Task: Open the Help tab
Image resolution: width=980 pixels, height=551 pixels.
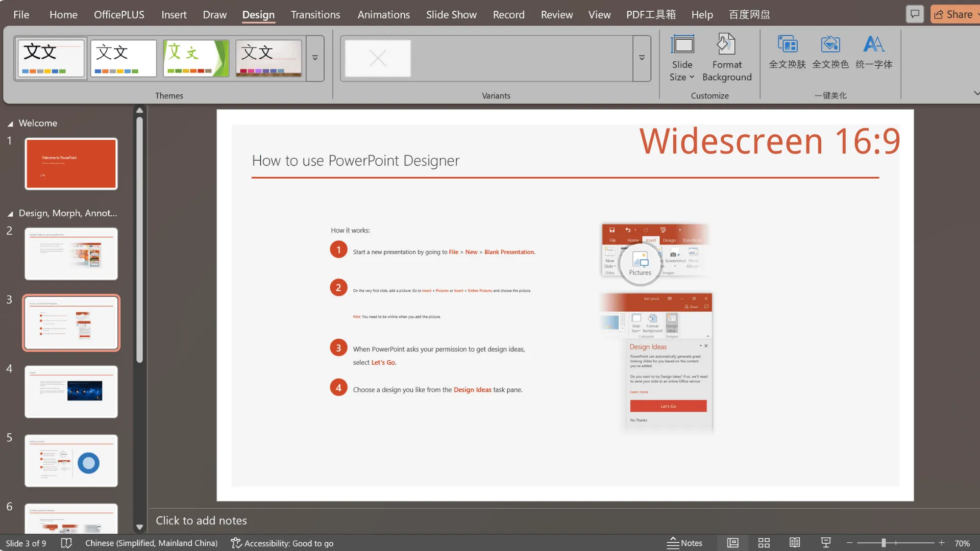Action: [x=702, y=15]
